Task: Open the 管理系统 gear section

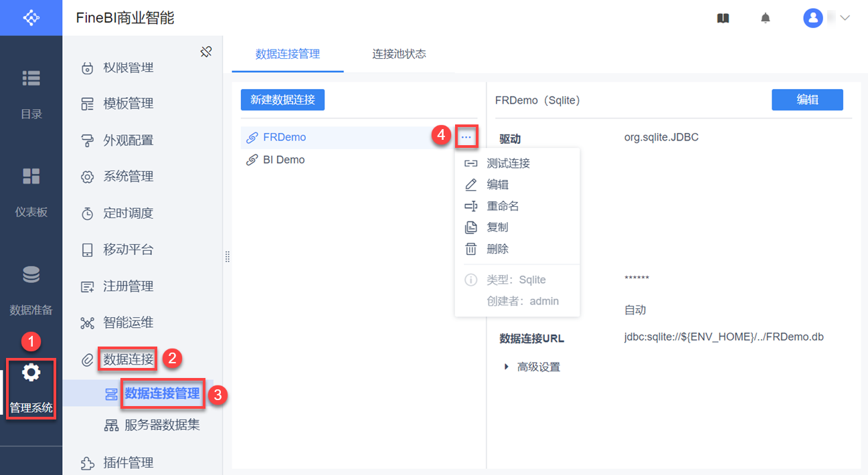Action: pos(31,389)
